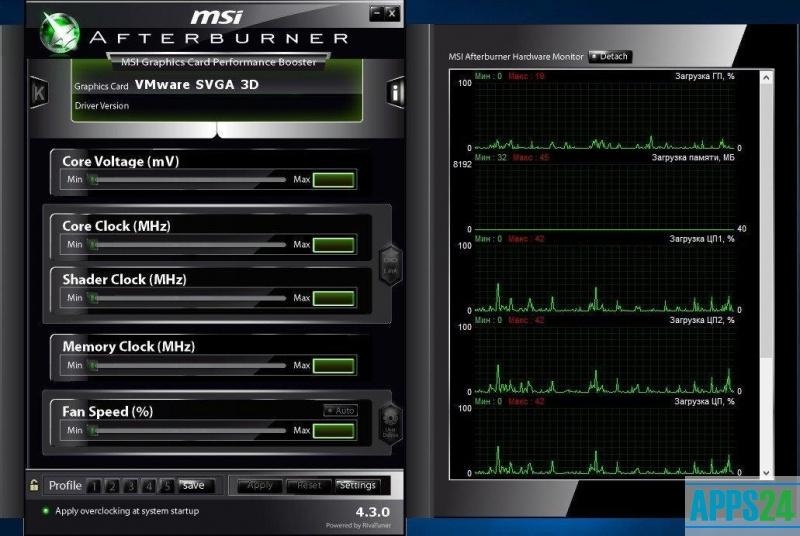Click the Shader Clock value field
Screen dimensions: 800x536
tap(334, 298)
